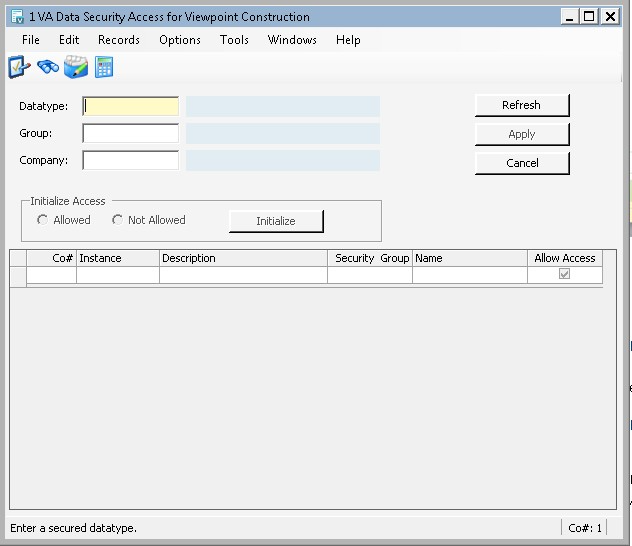632x546 pixels.
Task: Click the notes pencil toolbar icon
Action: click(76, 67)
